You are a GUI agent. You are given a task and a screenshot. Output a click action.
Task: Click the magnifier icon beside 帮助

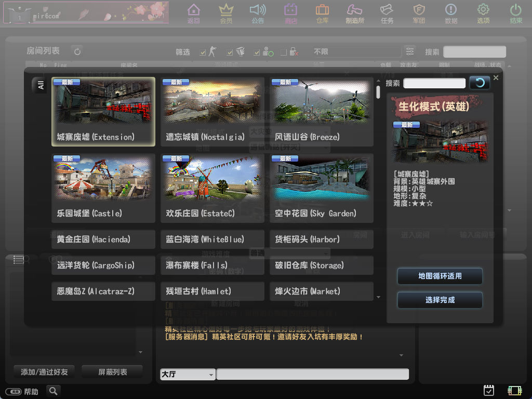pyautogui.click(x=54, y=391)
